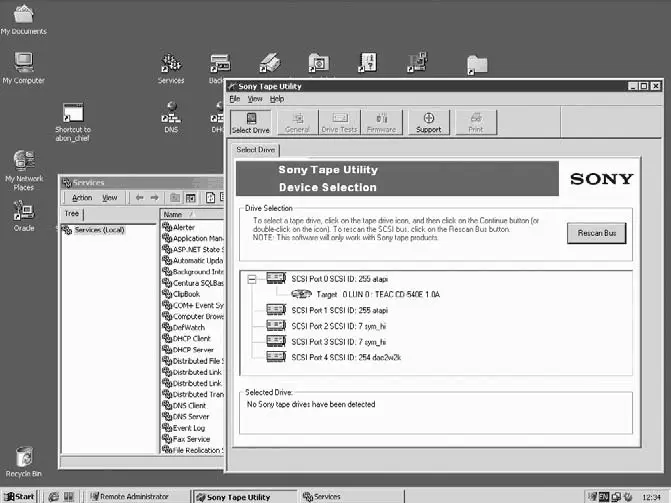The image size is (671, 503).
Task: Click the Name column header in Services
Action: coord(192,214)
